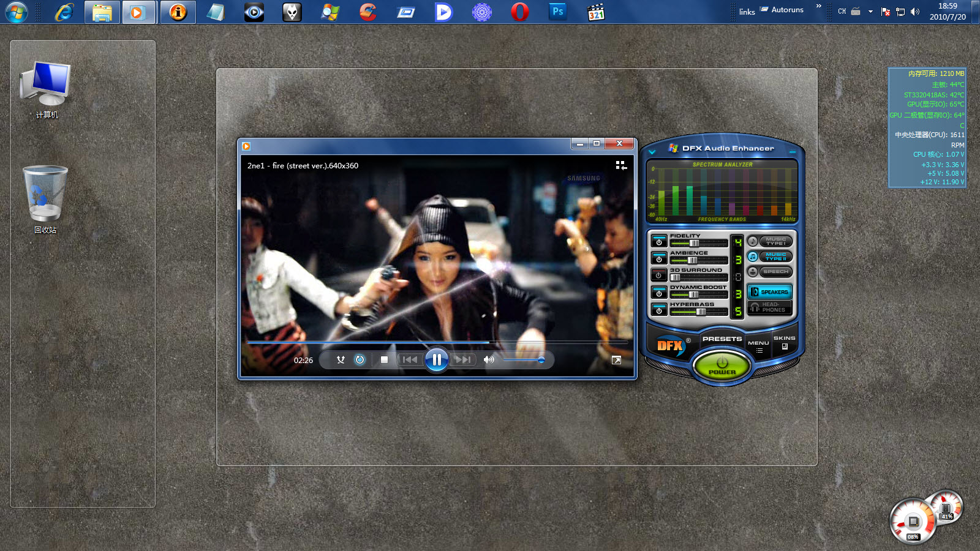Toggle the Ambience power button

pos(659,258)
